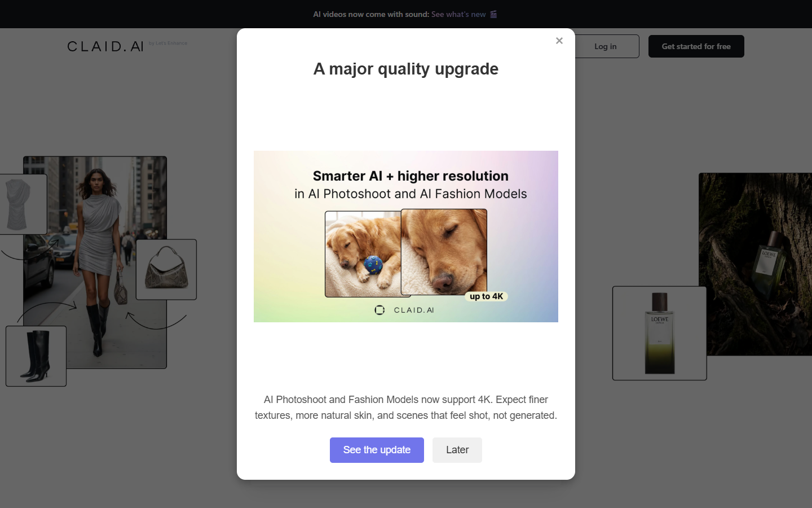Open the Claid.ai logo homepage link

(x=105, y=46)
